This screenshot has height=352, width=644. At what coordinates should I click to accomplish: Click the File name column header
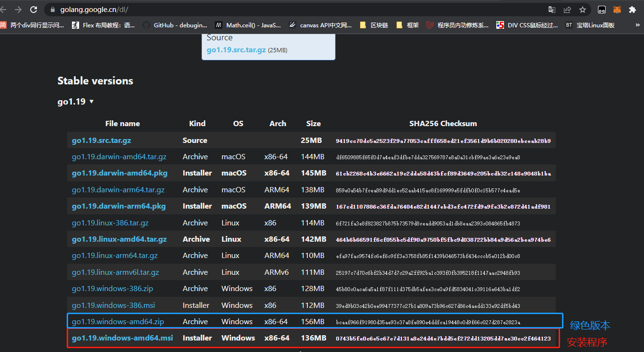click(x=123, y=124)
